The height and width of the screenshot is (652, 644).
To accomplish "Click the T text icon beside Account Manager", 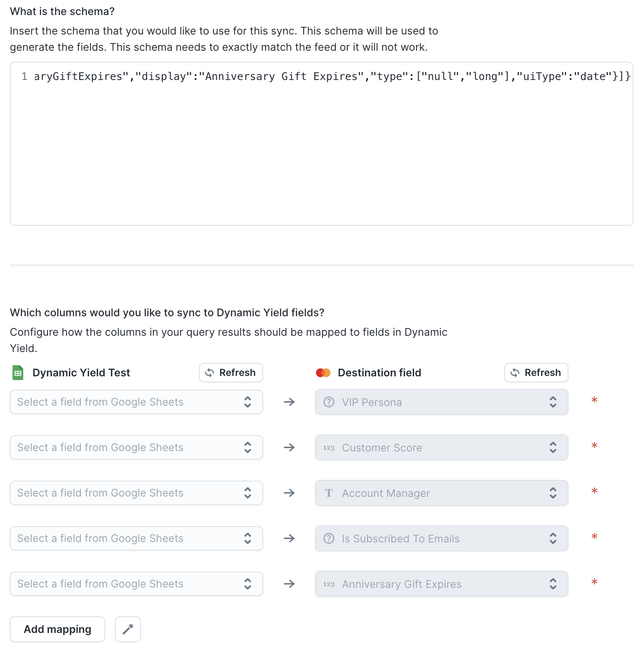I will click(x=329, y=493).
